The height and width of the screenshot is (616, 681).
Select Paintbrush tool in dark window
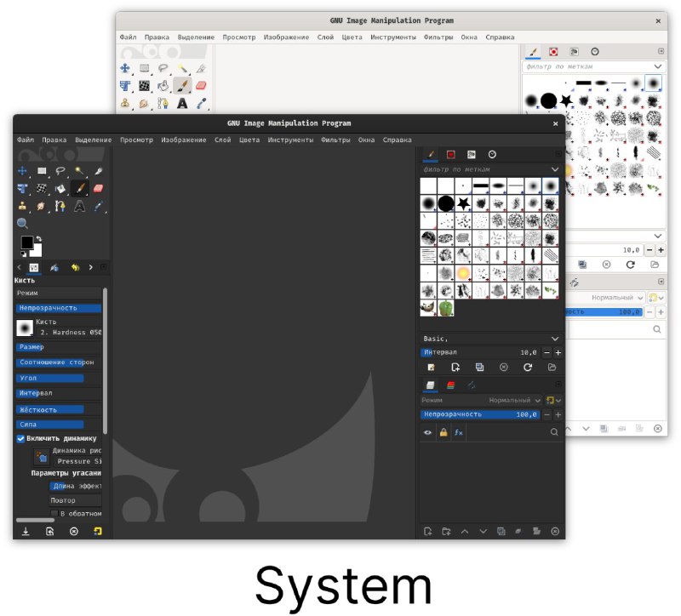[x=79, y=188]
